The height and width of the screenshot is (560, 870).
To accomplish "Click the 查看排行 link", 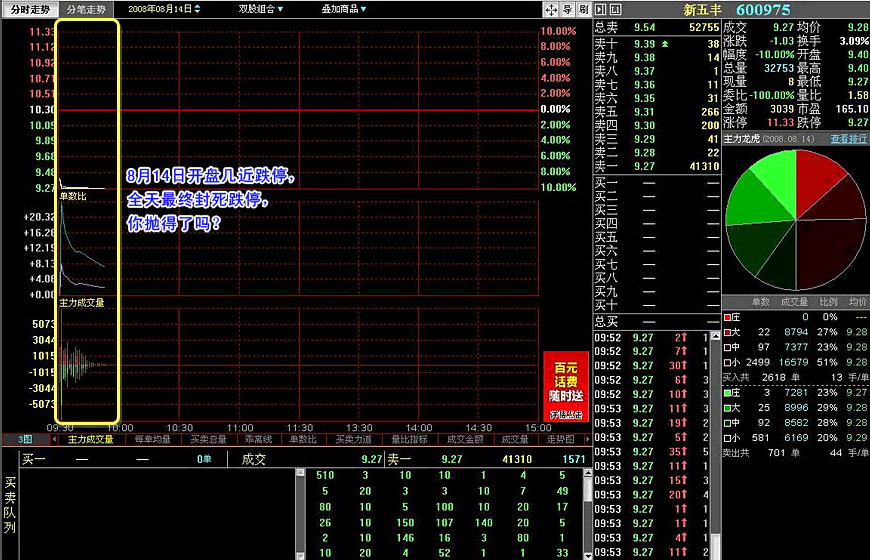I will (x=848, y=139).
